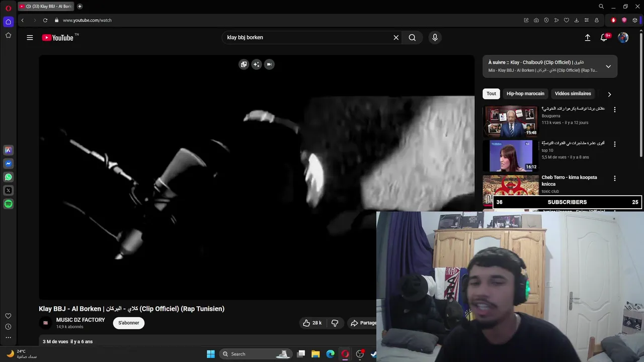Open Opera sidebar more options dots

[8, 338]
